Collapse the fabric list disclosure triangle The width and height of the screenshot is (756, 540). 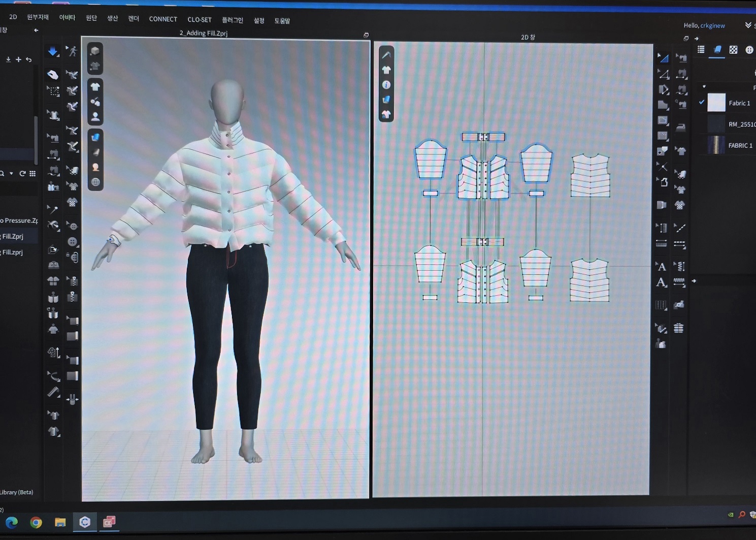pyautogui.click(x=704, y=87)
